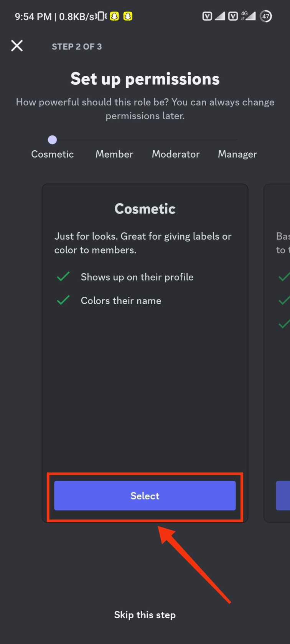Tap the "STEP 2 OF 3" indicator

(77, 47)
